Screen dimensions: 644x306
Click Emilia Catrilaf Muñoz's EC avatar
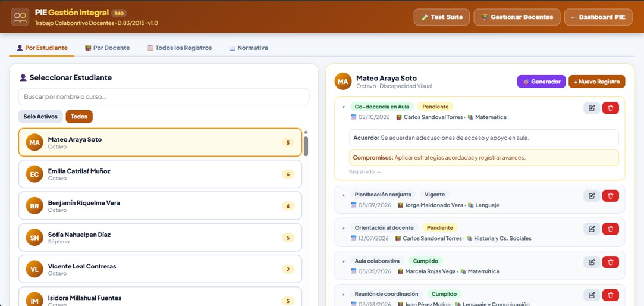coord(34,174)
